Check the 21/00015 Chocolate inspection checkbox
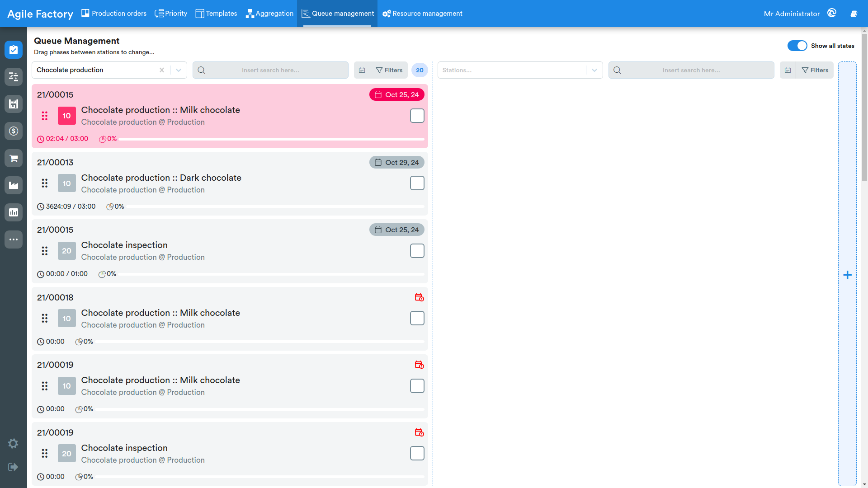The image size is (868, 488). [x=417, y=251]
